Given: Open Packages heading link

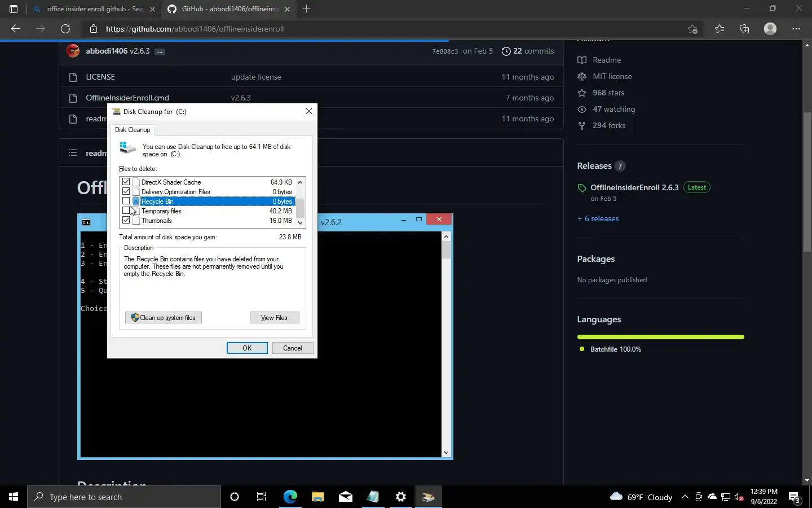Looking at the screenshot, I should [x=595, y=259].
